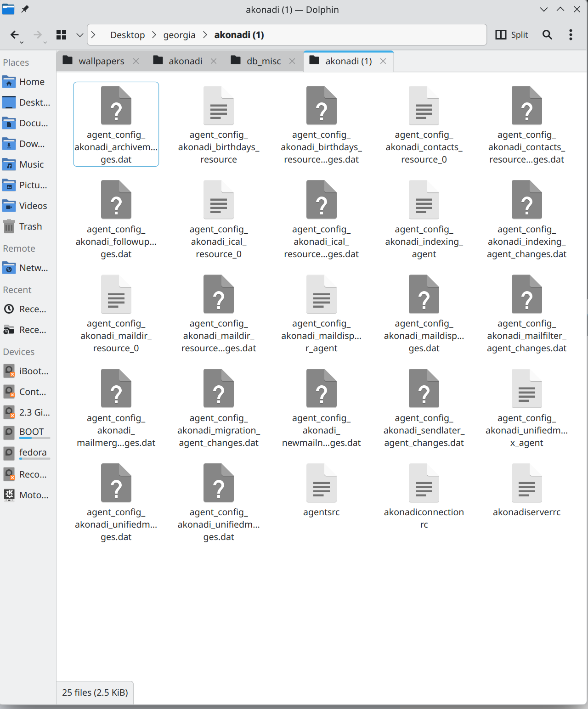Select file agent_config_akonadi_indexing_agent_changes.dat
588x709 pixels.
click(x=527, y=219)
